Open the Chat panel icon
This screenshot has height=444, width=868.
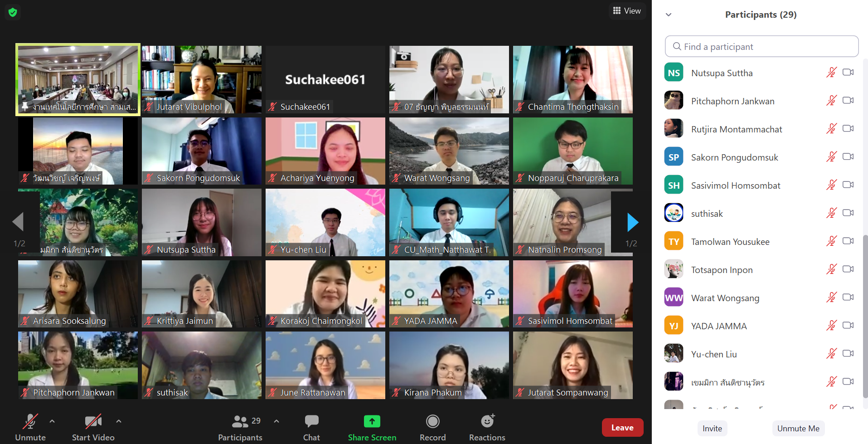(x=311, y=422)
